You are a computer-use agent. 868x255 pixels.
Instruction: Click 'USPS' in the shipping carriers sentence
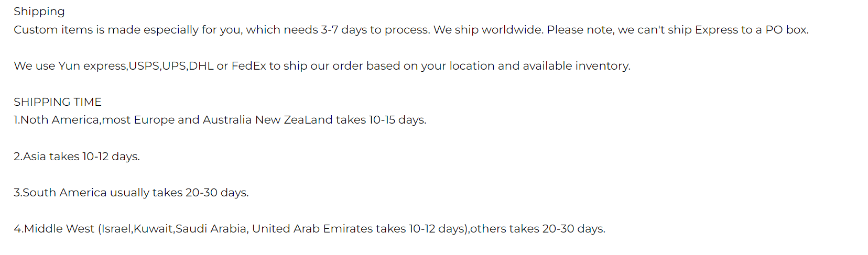144,66
